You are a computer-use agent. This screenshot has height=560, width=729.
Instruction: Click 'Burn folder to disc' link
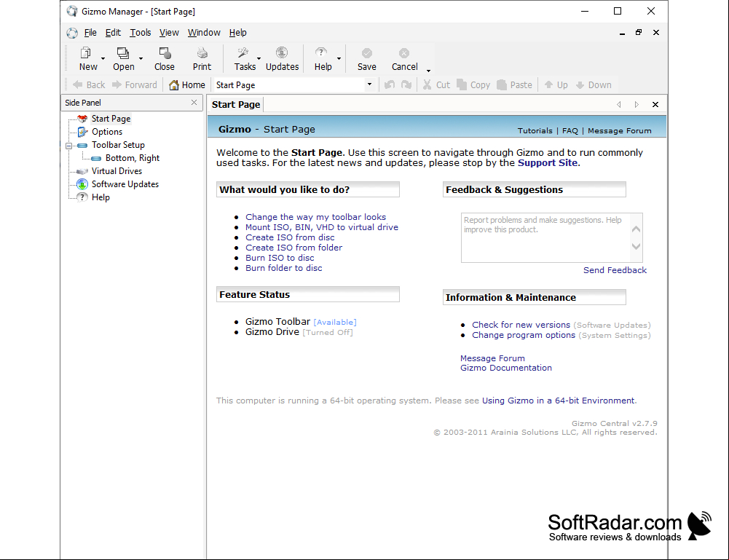283,268
